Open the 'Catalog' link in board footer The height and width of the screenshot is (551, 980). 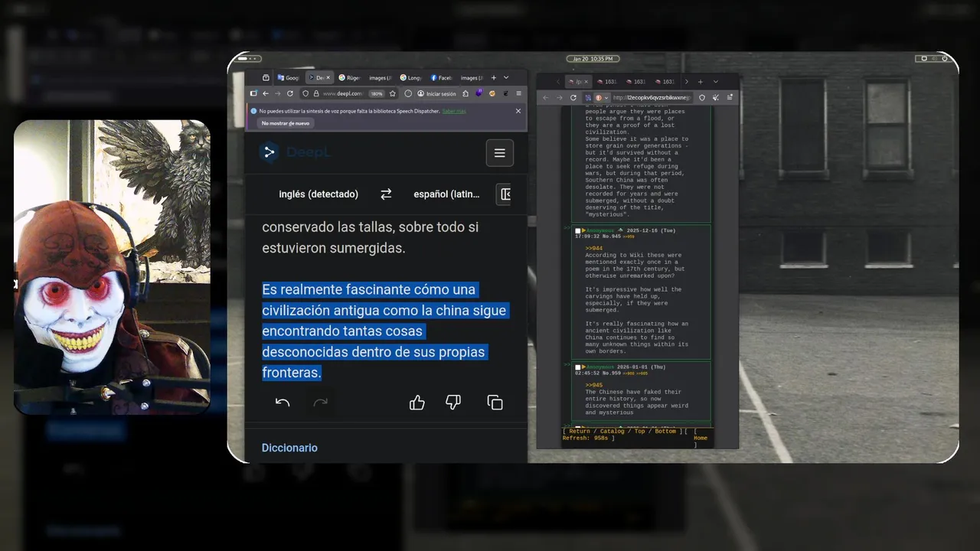612,431
